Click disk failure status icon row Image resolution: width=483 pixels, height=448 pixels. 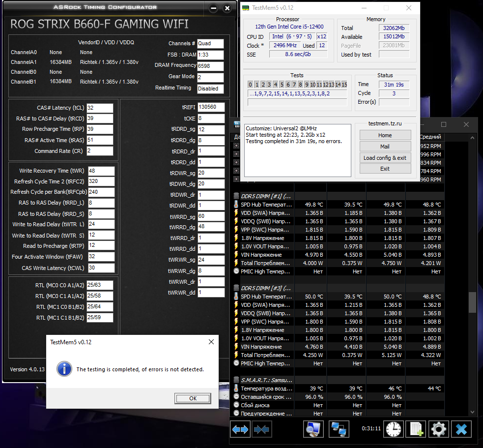(236, 405)
